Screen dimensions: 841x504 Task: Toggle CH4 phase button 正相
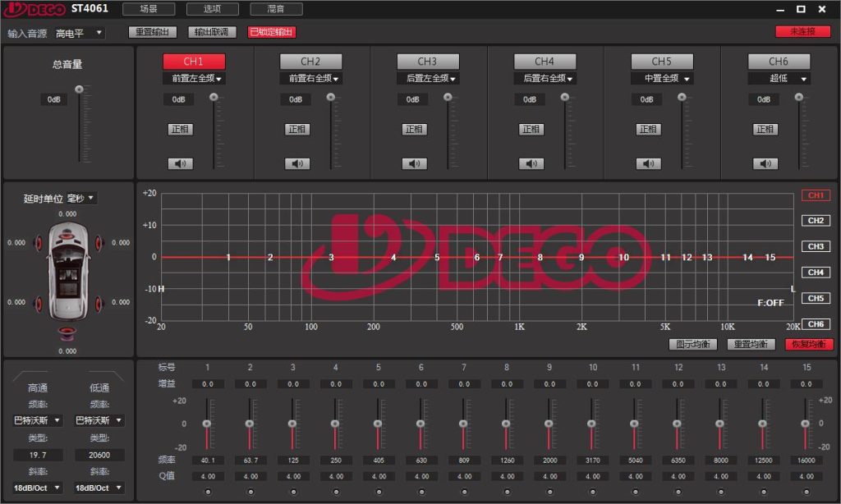pyautogui.click(x=531, y=129)
